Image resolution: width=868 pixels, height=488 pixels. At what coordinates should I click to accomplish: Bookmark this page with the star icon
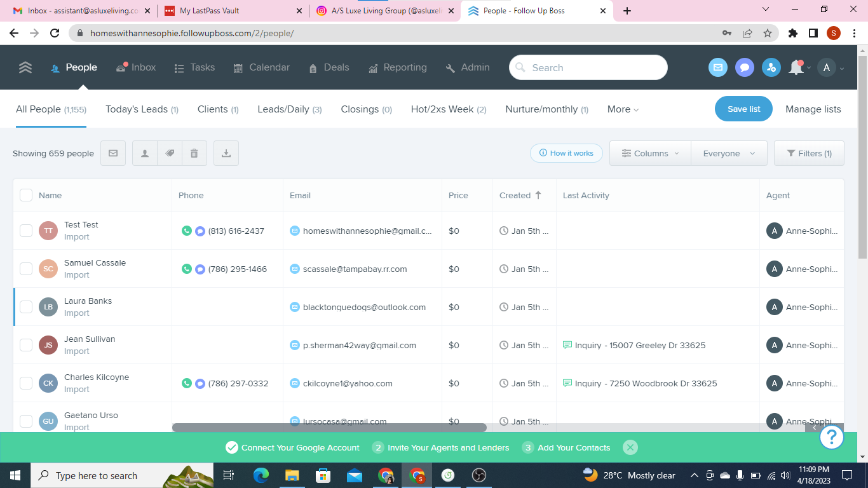click(768, 33)
